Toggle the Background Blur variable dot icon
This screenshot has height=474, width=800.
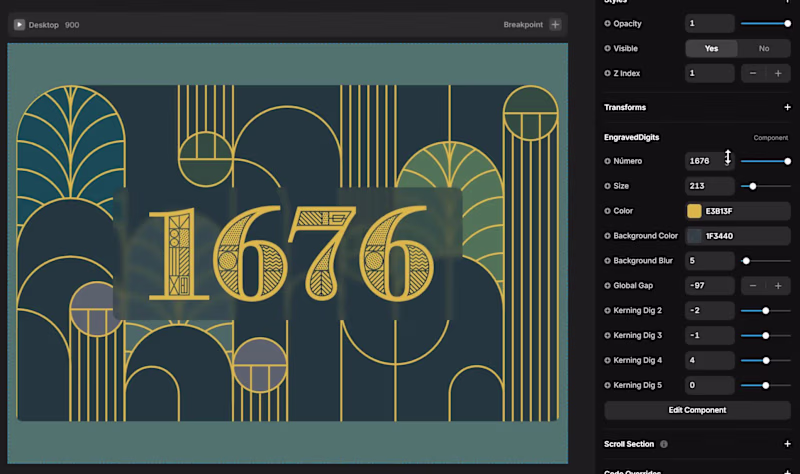coord(607,261)
